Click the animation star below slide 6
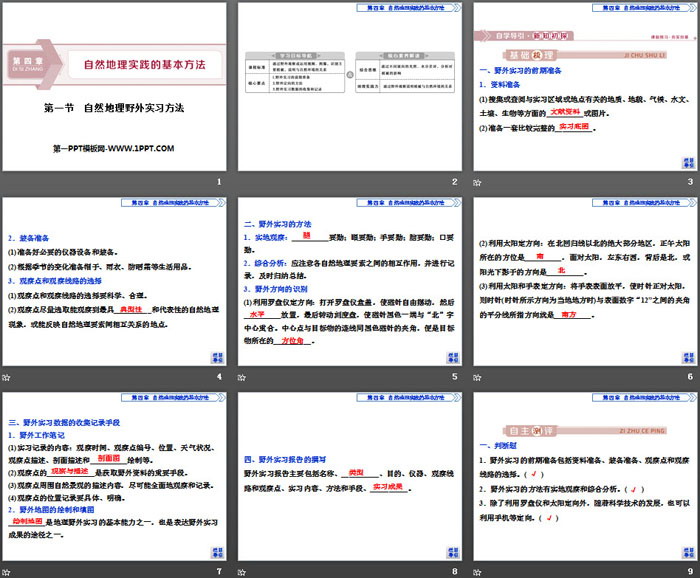 click(478, 376)
